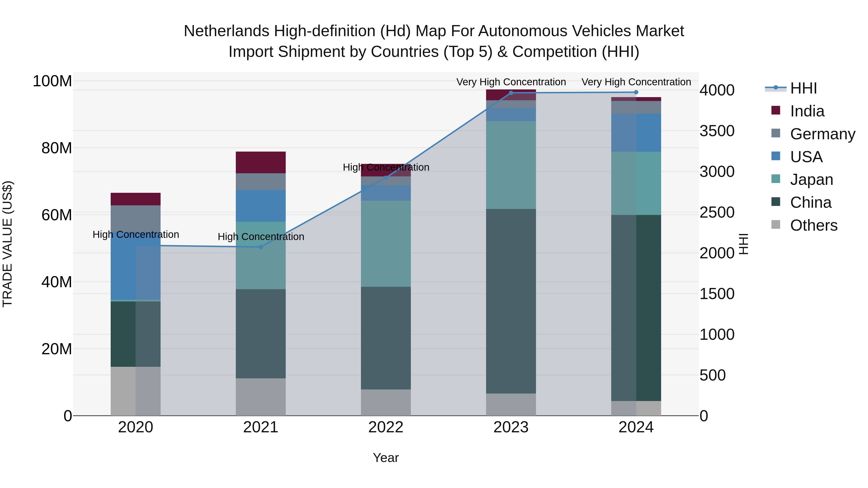The width and height of the screenshot is (868, 488).
Task: Click the Year x-axis title
Action: 386,458
